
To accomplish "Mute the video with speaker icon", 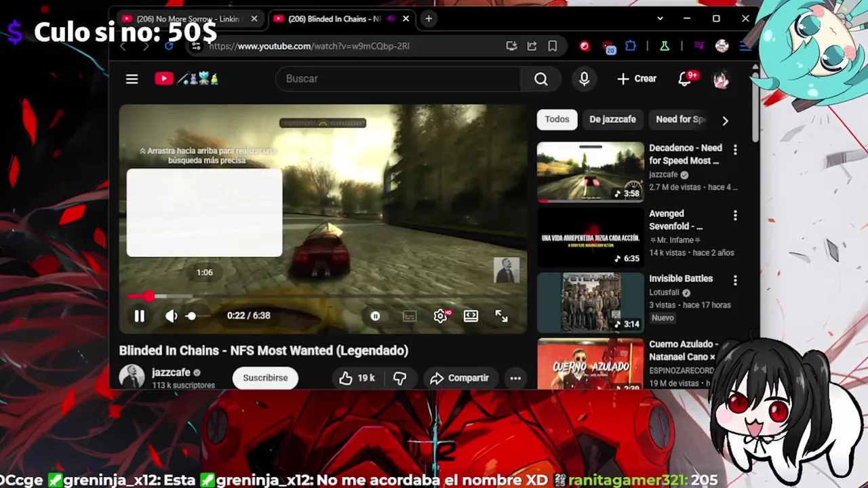I will (x=172, y=316).
